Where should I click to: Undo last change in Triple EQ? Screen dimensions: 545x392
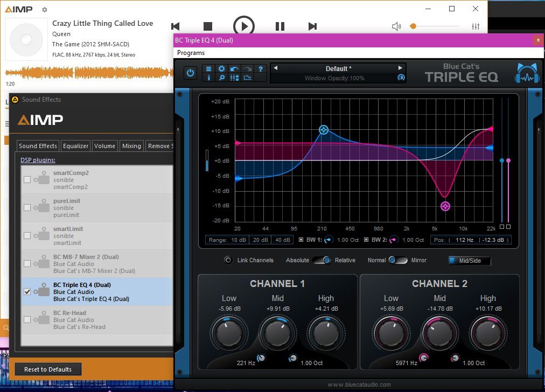[x=234, y=69]
